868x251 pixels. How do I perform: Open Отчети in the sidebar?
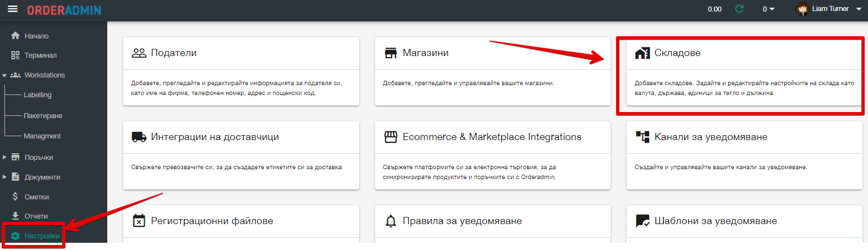point(36,216)
